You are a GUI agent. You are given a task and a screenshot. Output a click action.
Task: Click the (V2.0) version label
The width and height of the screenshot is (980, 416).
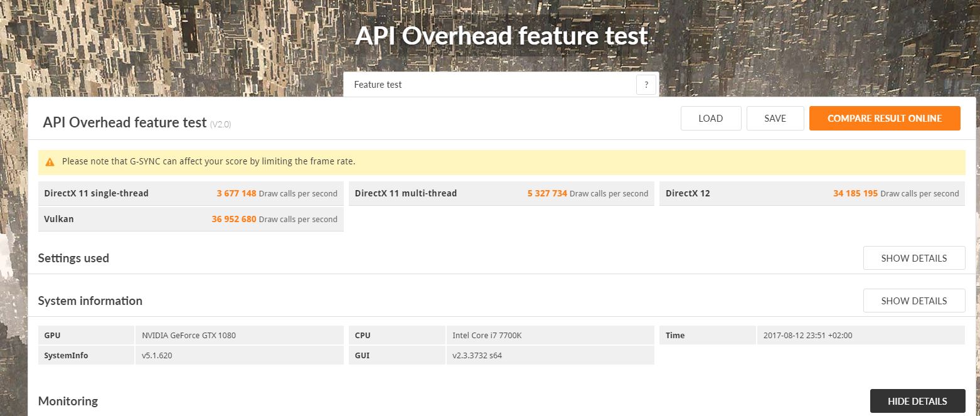tap(220, 124)
